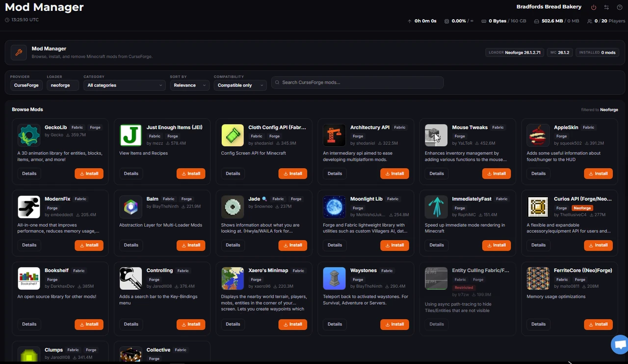
Task: Click the Mod Manager wrench icon
Action: pos(19,52)
